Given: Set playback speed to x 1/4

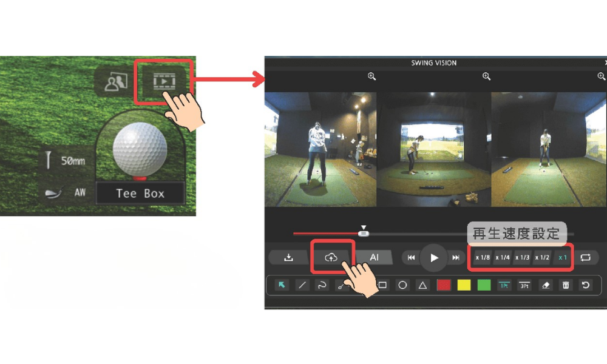Looking at the screenshot, I should pos(503,258).
